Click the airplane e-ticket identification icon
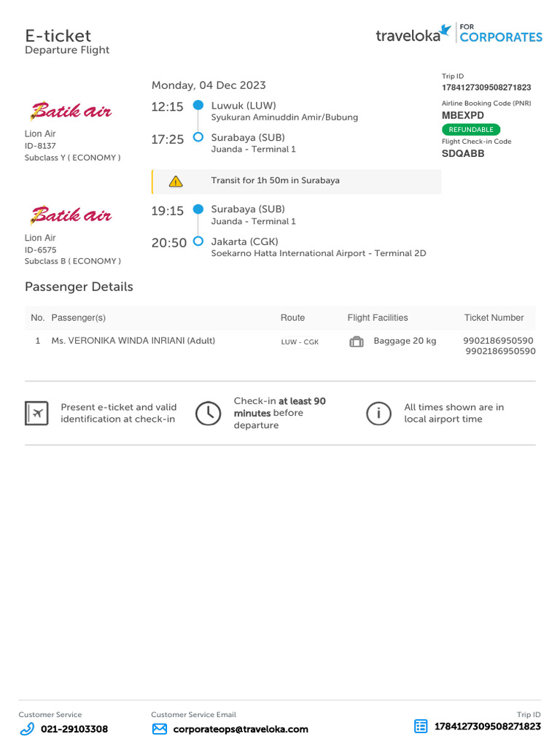The image size is (560, 747). pyautogui.click(x=37, y=414)
